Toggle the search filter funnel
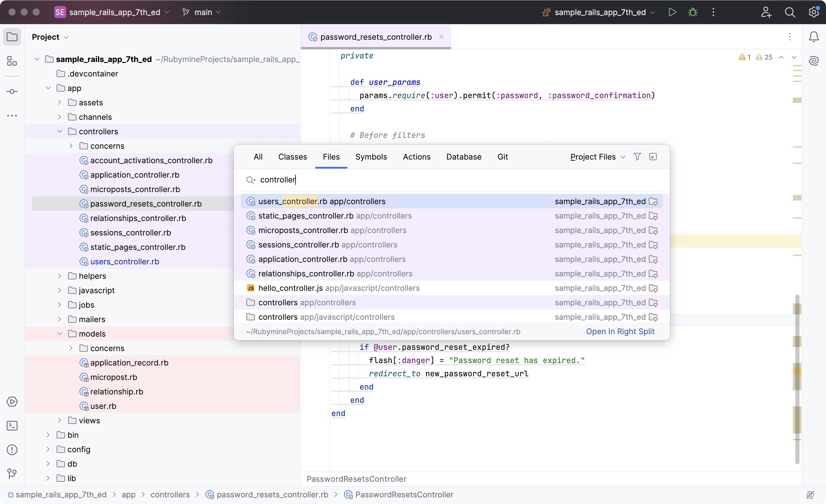This screenshot has height=504, width=826. [x=637, y=157]
